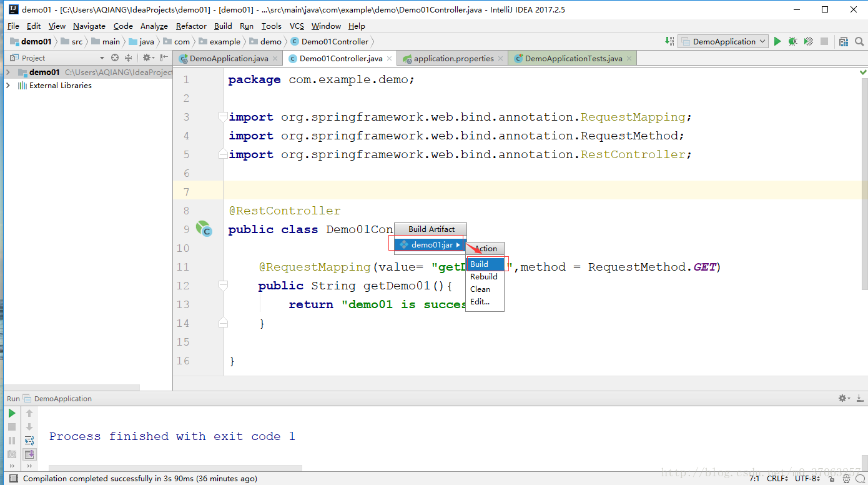The image size is (868, 485).
Task: Toggle tool window bars in status bar corner
Action: coord(12,479)
